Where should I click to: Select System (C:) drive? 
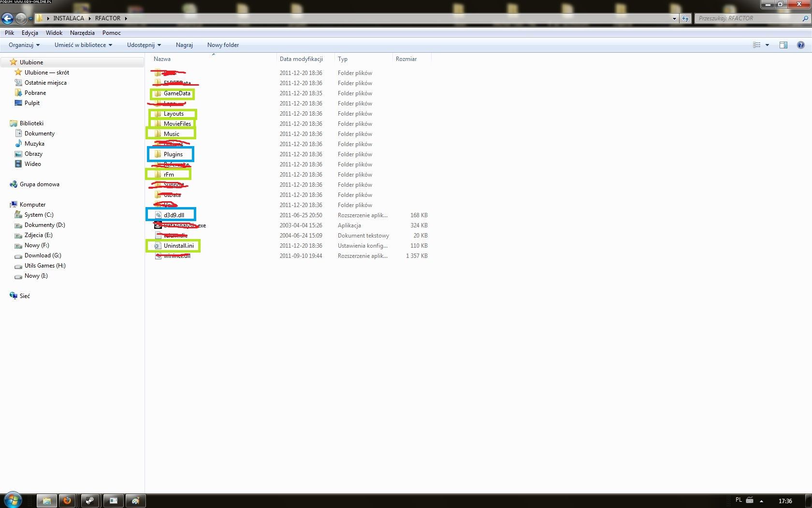click(39, 215)
